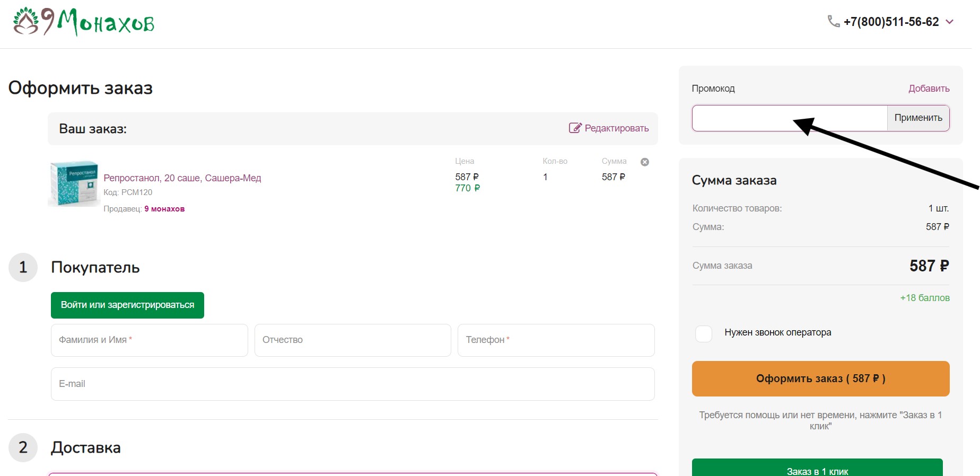Focus the Фамилия и Имя field
The width and height of the screenshot is (980, 476).
coord(150,340)
